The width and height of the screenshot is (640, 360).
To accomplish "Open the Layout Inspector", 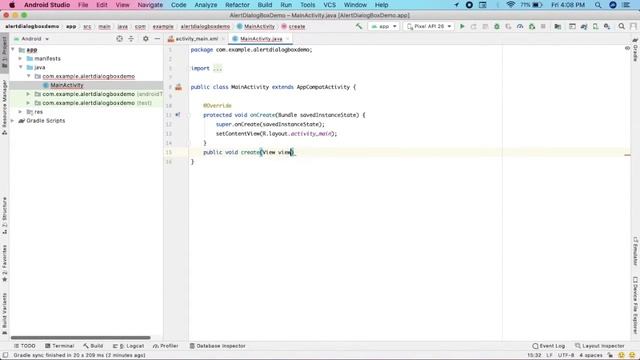I will [x=600, y=346].
